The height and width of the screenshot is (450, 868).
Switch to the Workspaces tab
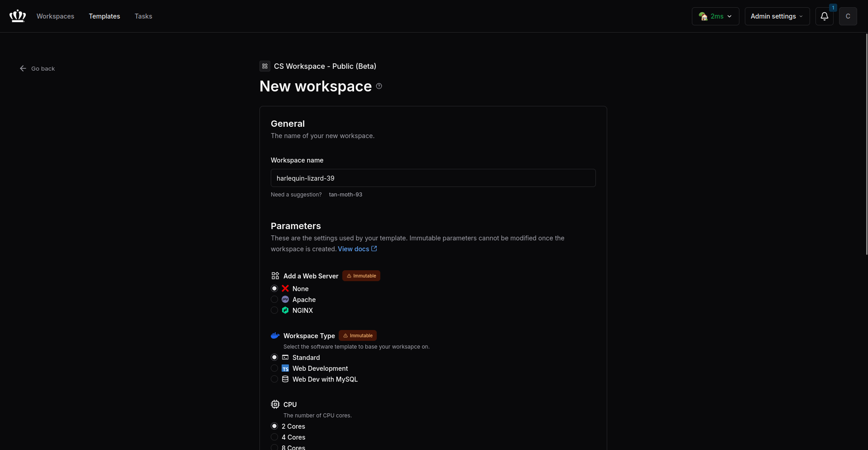55,16
